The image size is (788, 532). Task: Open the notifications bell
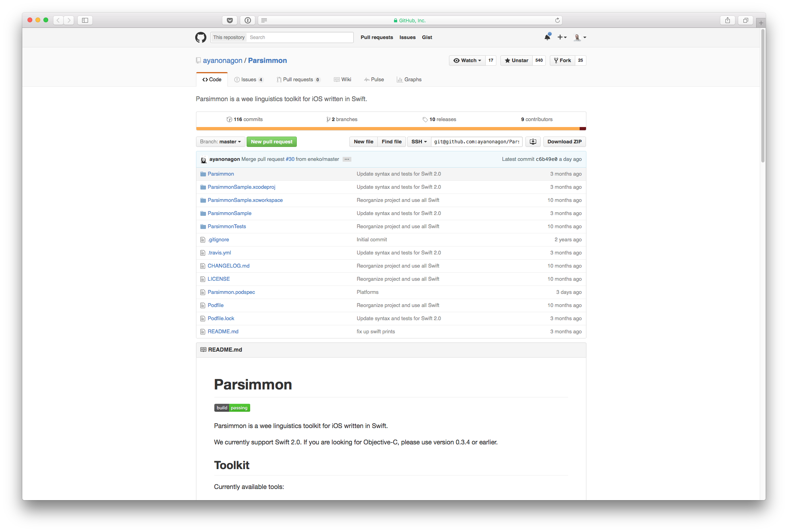point(547,37)
